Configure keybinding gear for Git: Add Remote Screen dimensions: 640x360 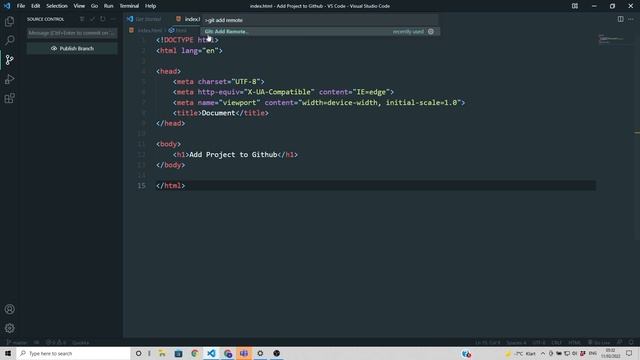point(431,31)
